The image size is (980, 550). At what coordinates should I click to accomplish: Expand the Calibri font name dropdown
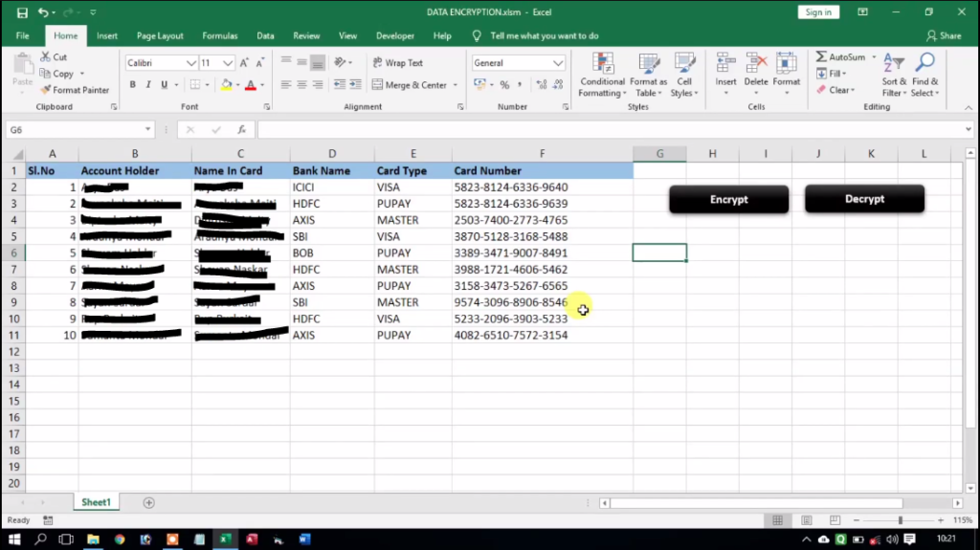point(190,63)
